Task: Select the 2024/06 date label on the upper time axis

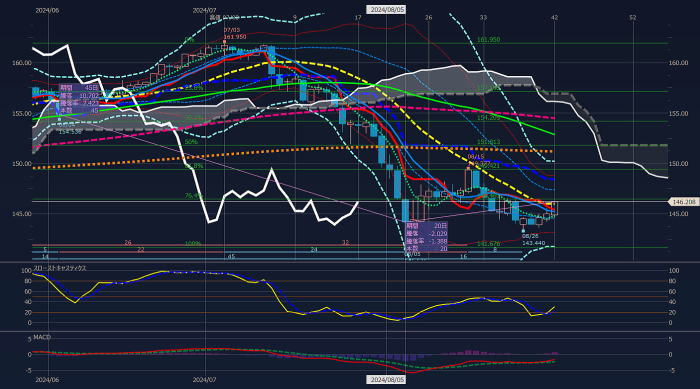Action: 47,10
